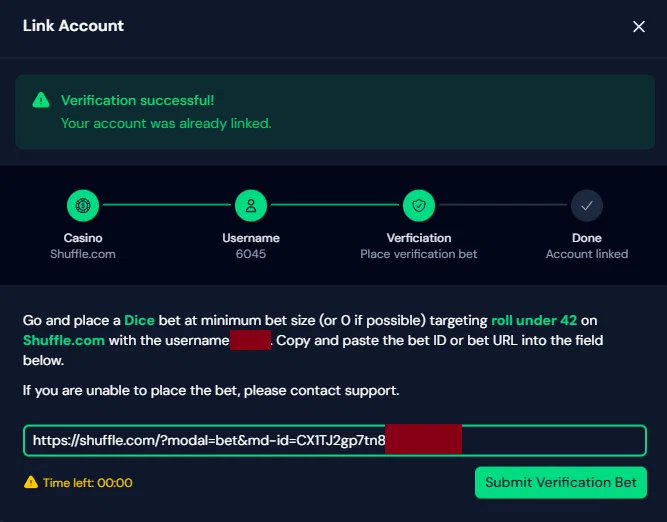Select the Casino step circle icon
The width and height of the screenshot is (667, 522).
click(x=83, y=206)
